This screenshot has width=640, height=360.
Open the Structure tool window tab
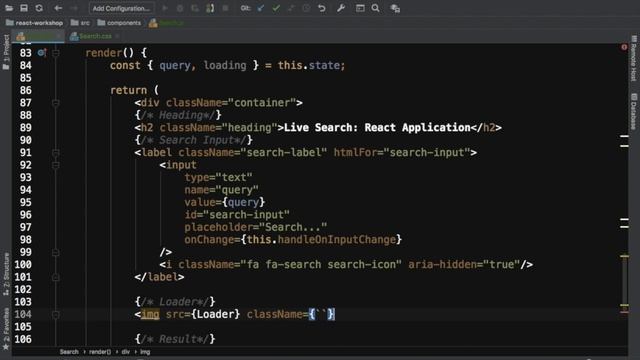(6, 274)
